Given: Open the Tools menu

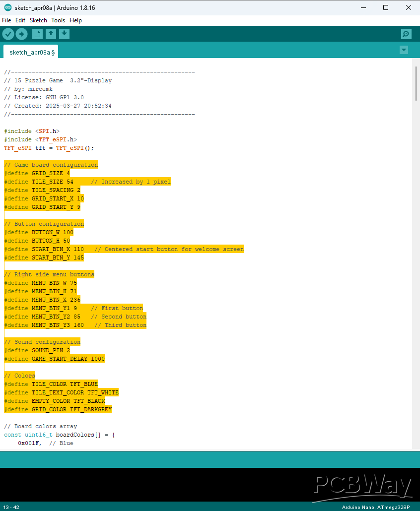Looking at the screenshot, I should coord(58,20).
